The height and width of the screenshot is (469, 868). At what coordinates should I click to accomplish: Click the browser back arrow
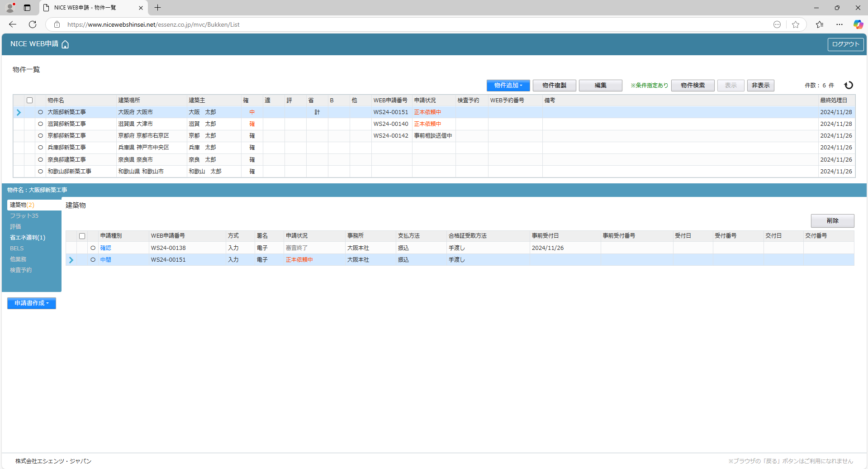click(x=13, y=24)
